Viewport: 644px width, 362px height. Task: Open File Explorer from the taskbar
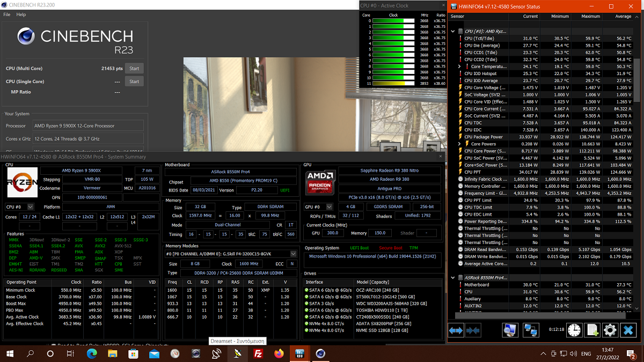pyautogui.click(x=112, y=353)
